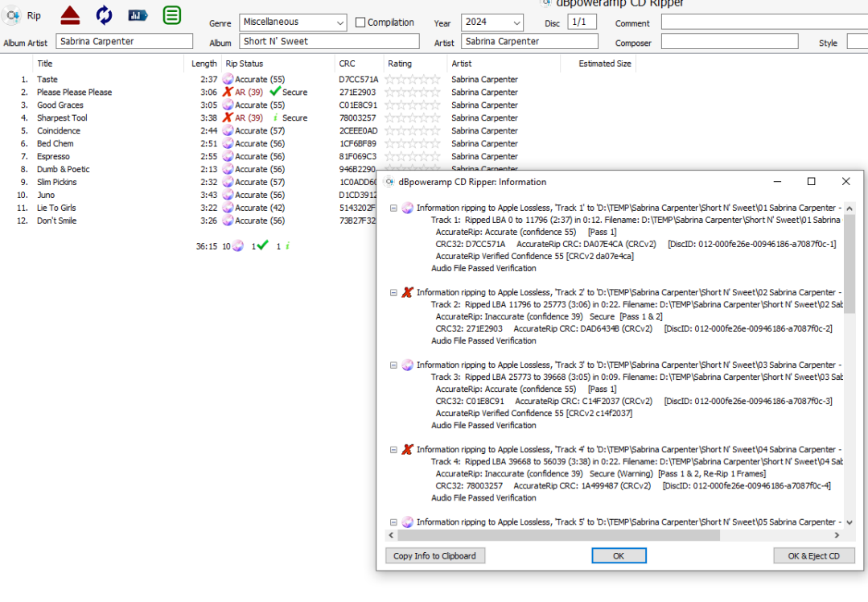
Task: Click Accurate status icon for Taste
Action: [x=228, y=79]
